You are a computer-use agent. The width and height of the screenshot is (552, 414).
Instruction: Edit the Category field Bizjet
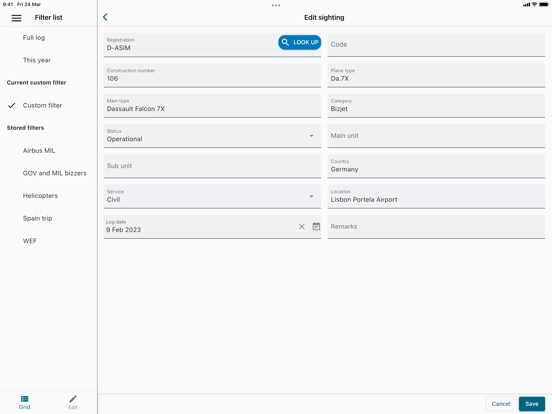436,106
